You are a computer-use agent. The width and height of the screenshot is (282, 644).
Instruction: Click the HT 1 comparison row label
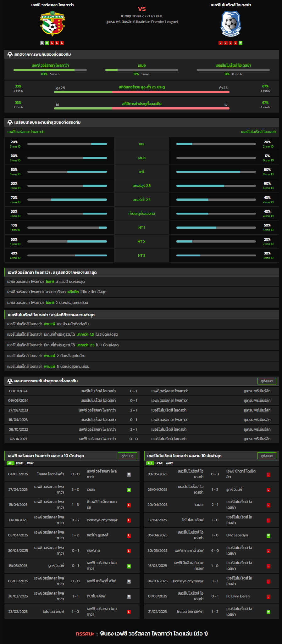[141, 227]
